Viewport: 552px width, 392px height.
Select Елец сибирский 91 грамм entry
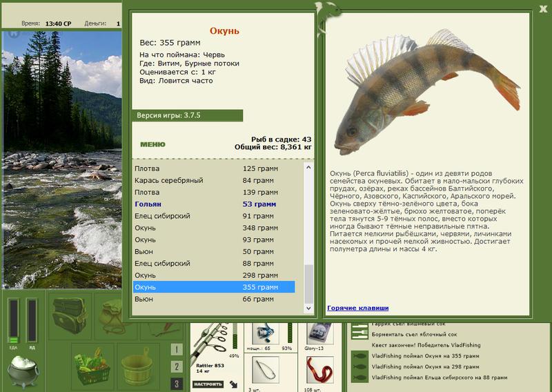214,216
